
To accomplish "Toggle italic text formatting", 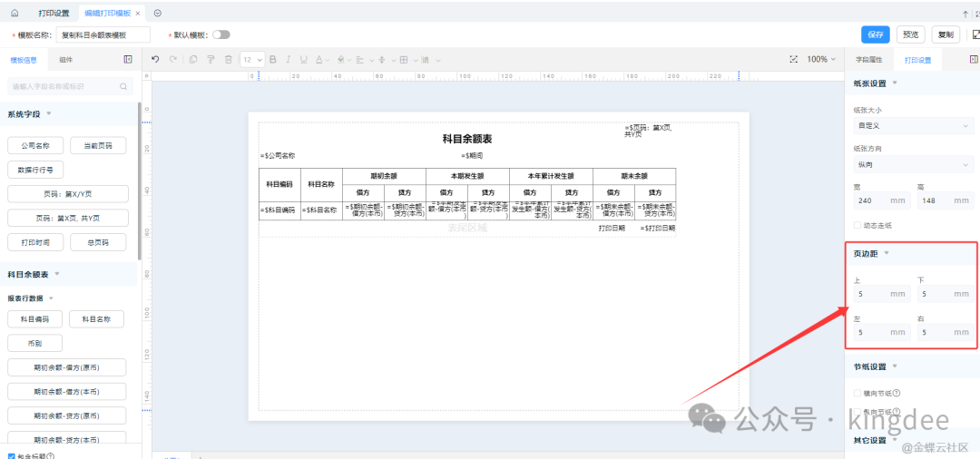I will click(289, 59).
